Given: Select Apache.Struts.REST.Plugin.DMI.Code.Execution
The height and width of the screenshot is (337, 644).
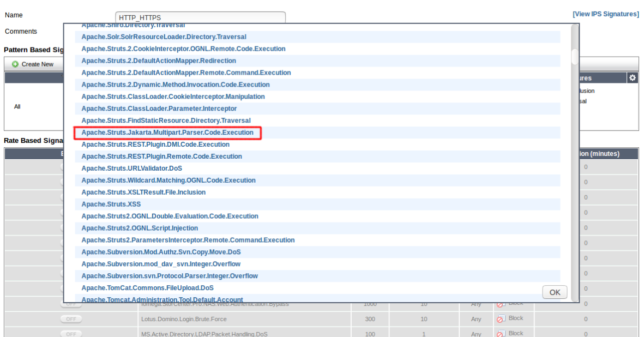Looking at the screenshot, I should 155,144.
